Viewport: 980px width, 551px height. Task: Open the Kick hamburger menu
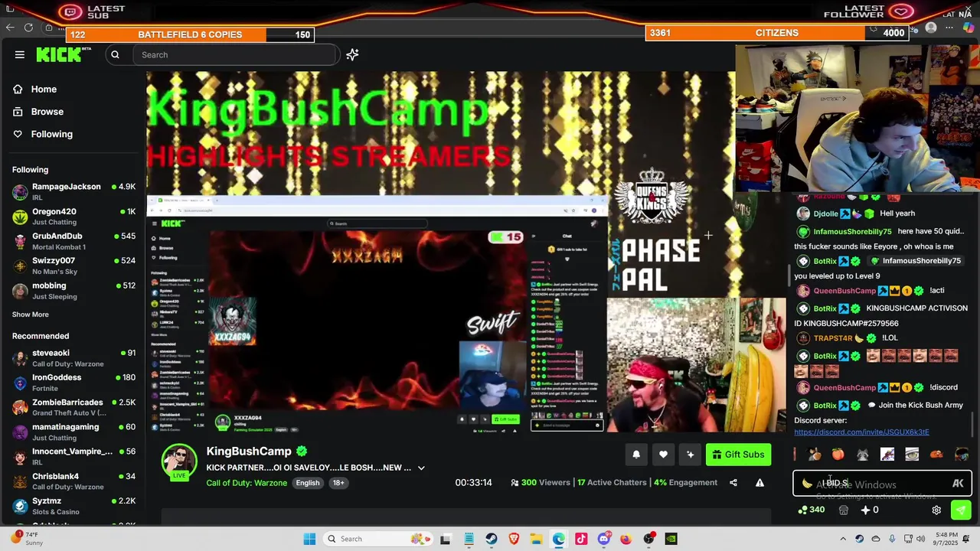point(20,54)
